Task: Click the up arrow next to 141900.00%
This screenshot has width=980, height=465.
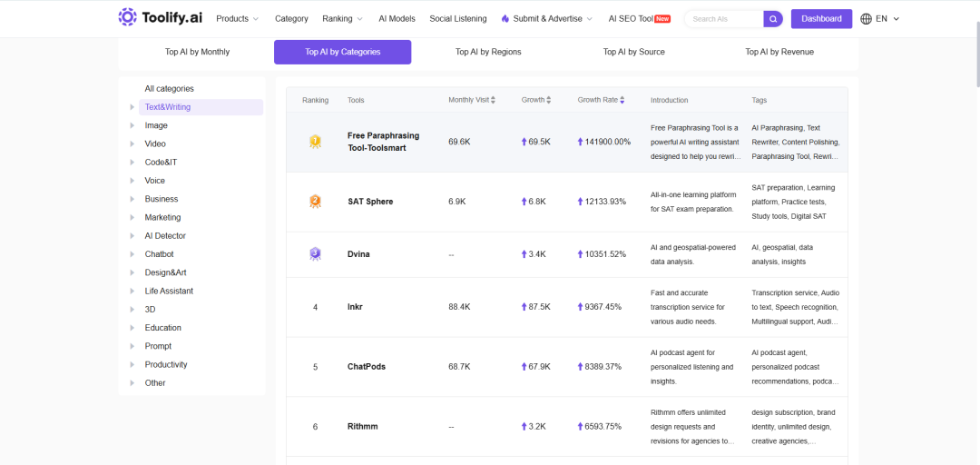Action: click(581, 142)
